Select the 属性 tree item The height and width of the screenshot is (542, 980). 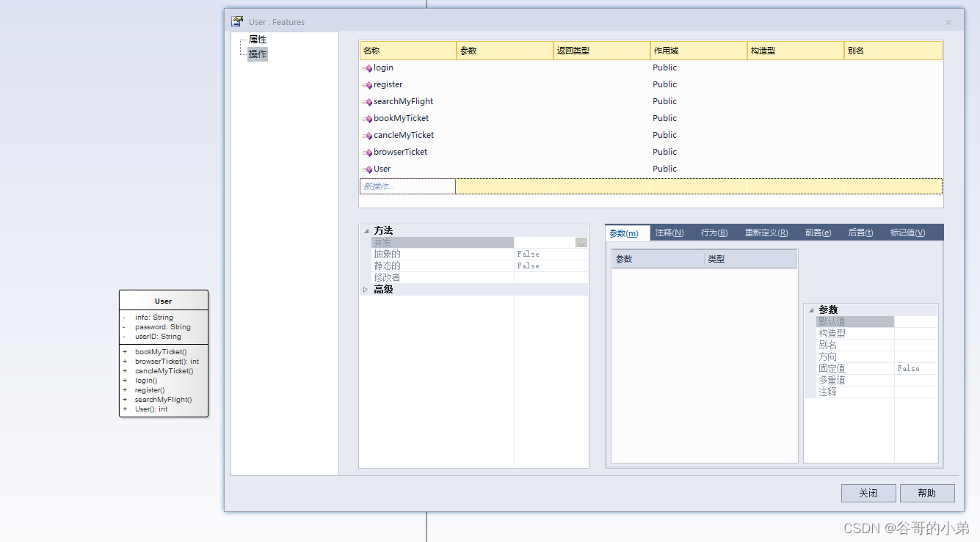[258, 40]
